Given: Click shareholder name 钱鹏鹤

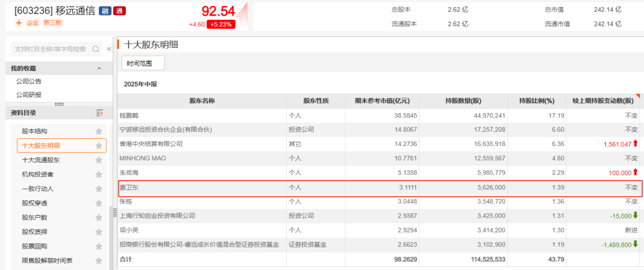Looking at the screenshot, I should [129, 115].
